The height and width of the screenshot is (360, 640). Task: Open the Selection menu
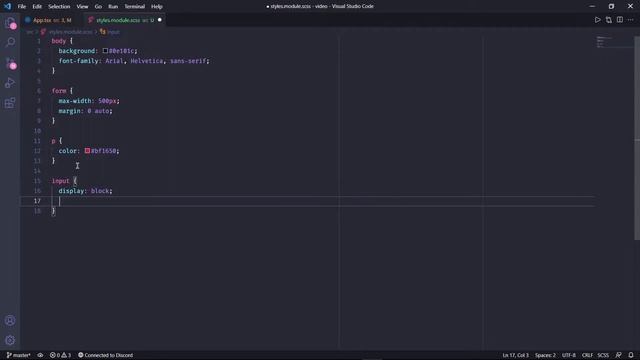59,7
